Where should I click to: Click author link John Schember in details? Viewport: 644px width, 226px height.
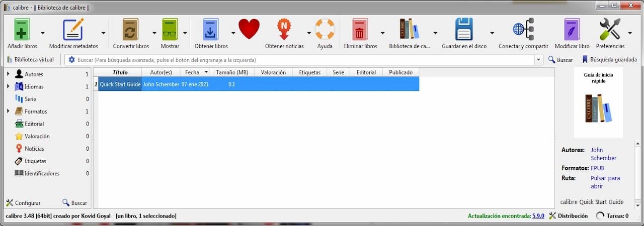pos(603,154)
